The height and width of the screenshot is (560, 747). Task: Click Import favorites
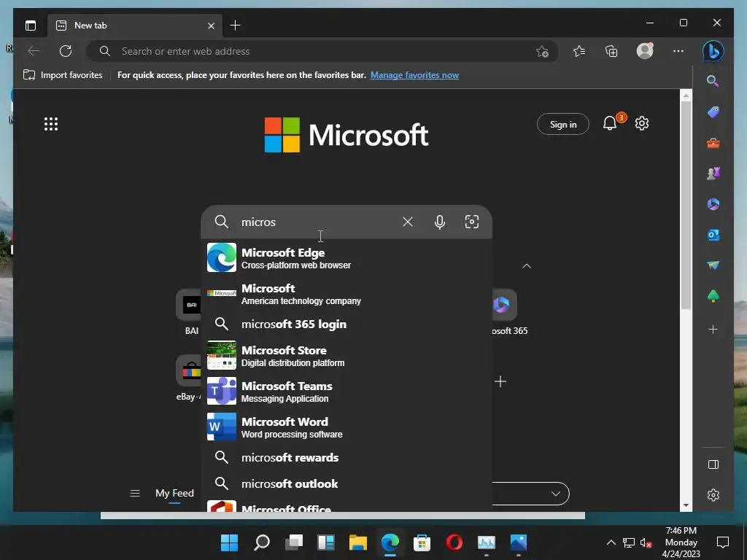click(x=63, y=75)
